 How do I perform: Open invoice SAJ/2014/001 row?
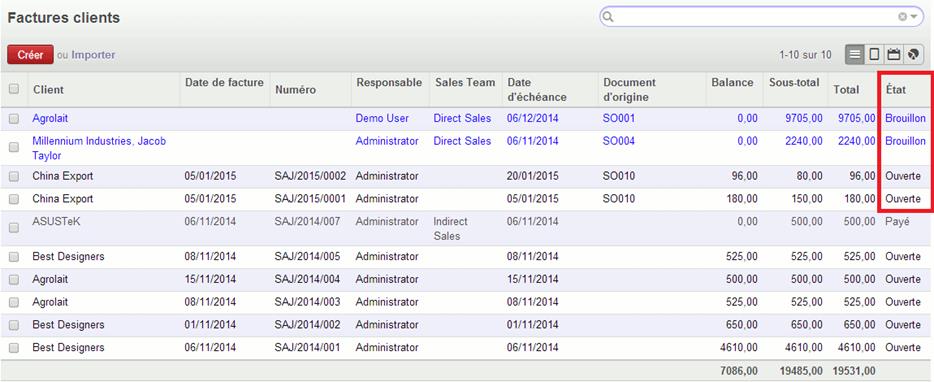coord(467,347)
